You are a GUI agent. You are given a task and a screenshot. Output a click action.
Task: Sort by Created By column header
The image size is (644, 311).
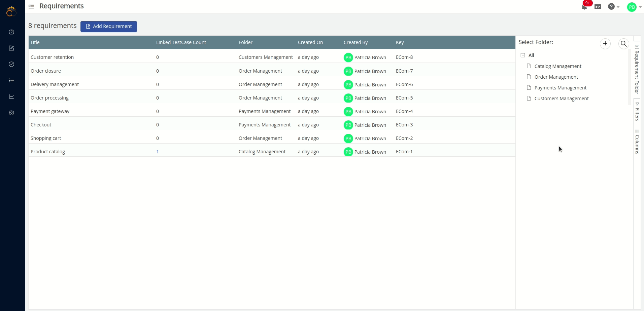(355, 42)
